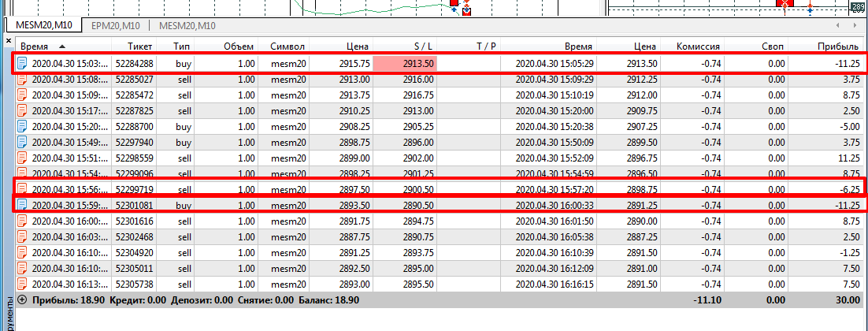
Task: Select ticket number 52285027
Action: (135, 79)
